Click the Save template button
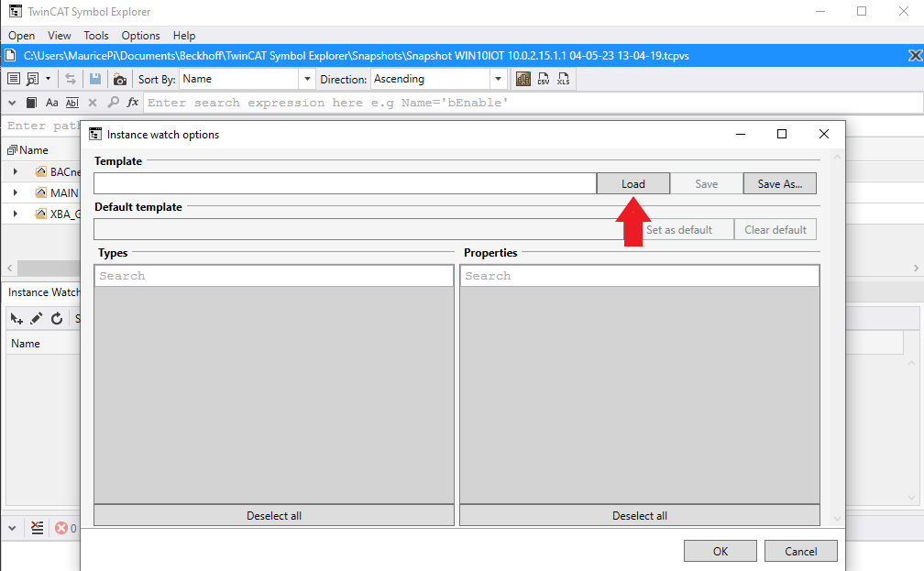 click(706, 183)
